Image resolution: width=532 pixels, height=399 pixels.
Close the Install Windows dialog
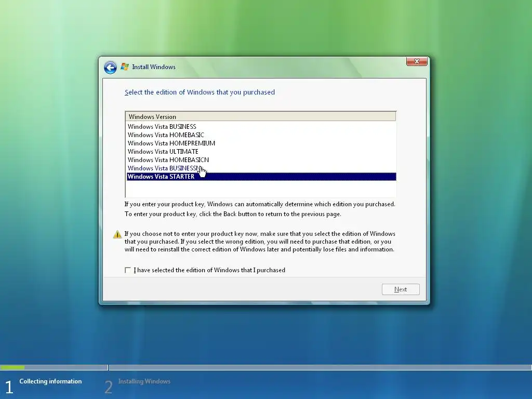pyautogui.click(x=417, y=61)
